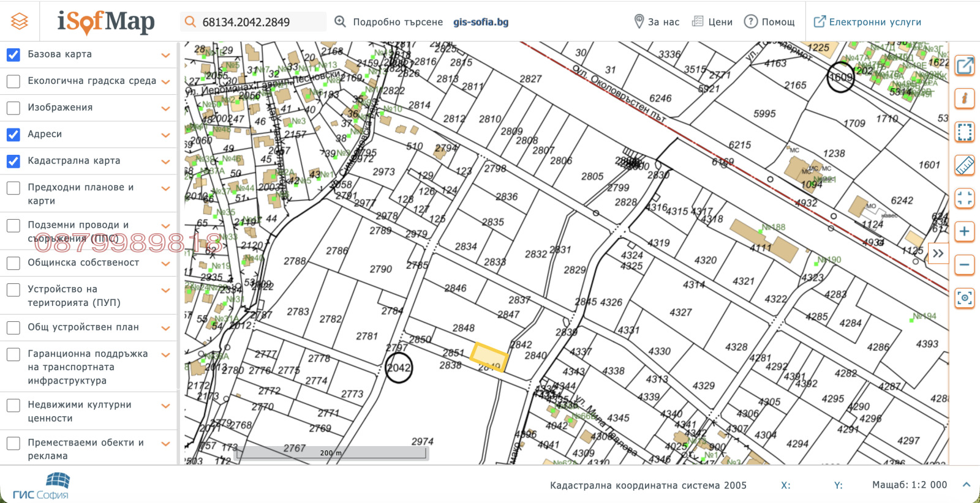Open the export/share tool icon
The image size is (980, 503).
[965, 65]
